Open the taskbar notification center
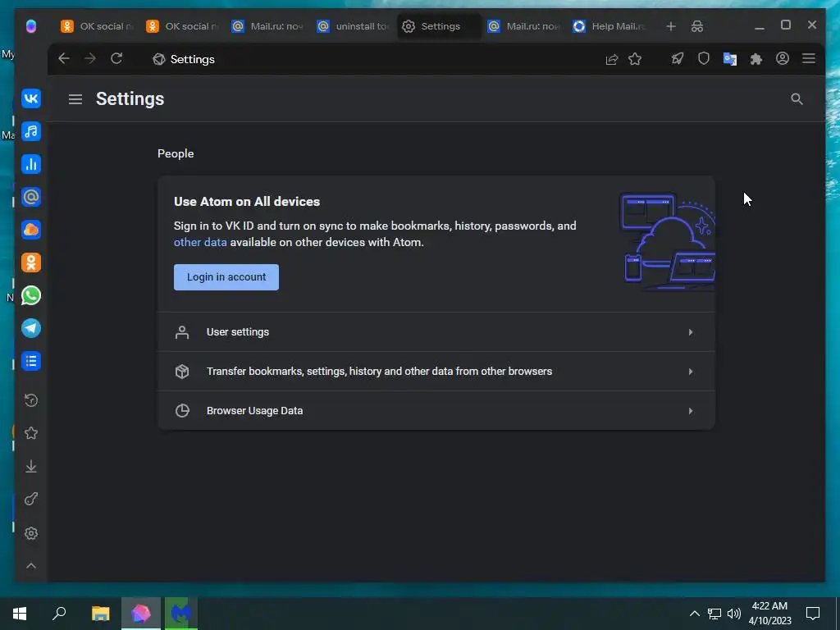The image size is (840, 630). tap(813, 614)
